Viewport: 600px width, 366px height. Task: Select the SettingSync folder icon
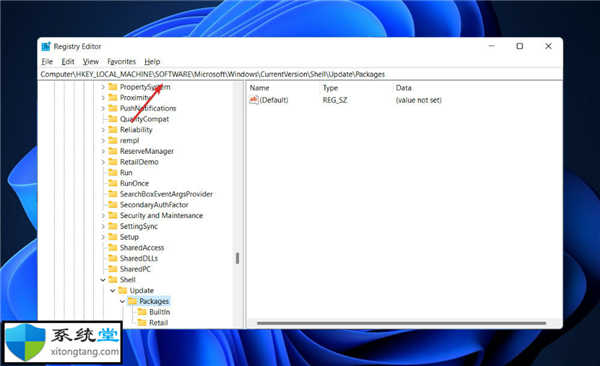click(112, 226)
